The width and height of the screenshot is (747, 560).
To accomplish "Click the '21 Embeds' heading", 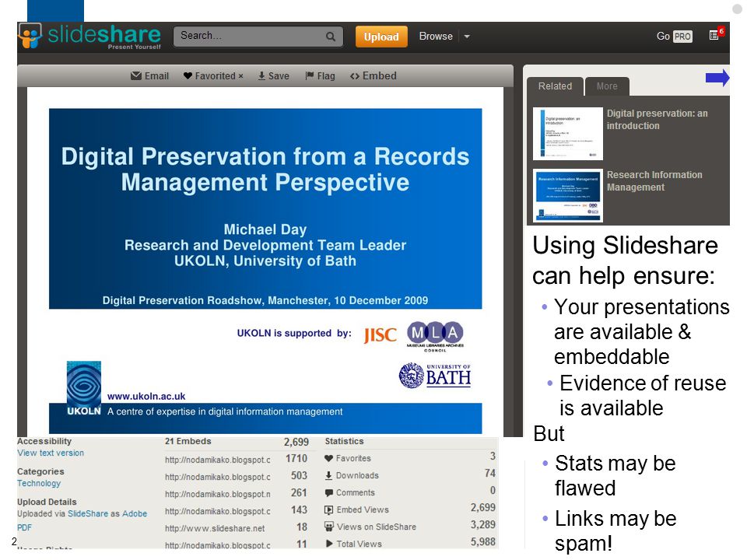I will (x=188, y=442).
